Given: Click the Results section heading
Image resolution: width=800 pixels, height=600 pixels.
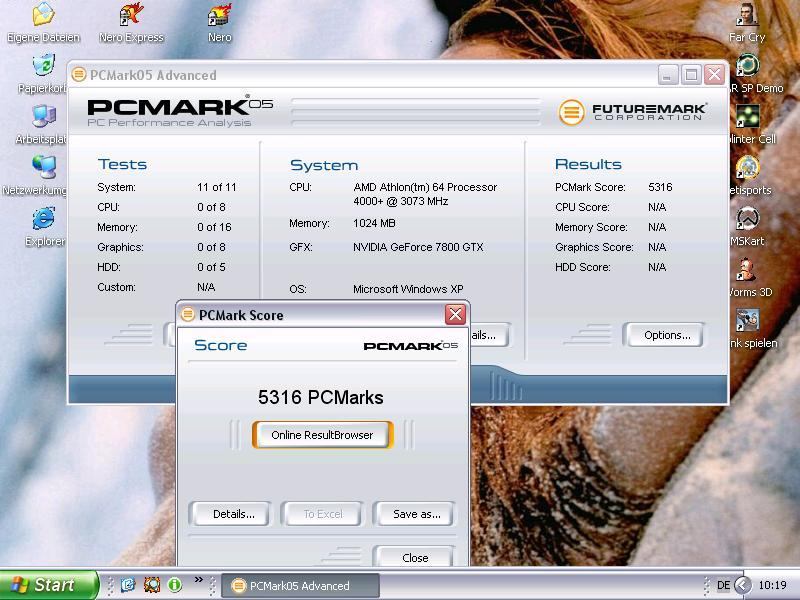Looking at the screenshot, I should (x=588, y=164).
